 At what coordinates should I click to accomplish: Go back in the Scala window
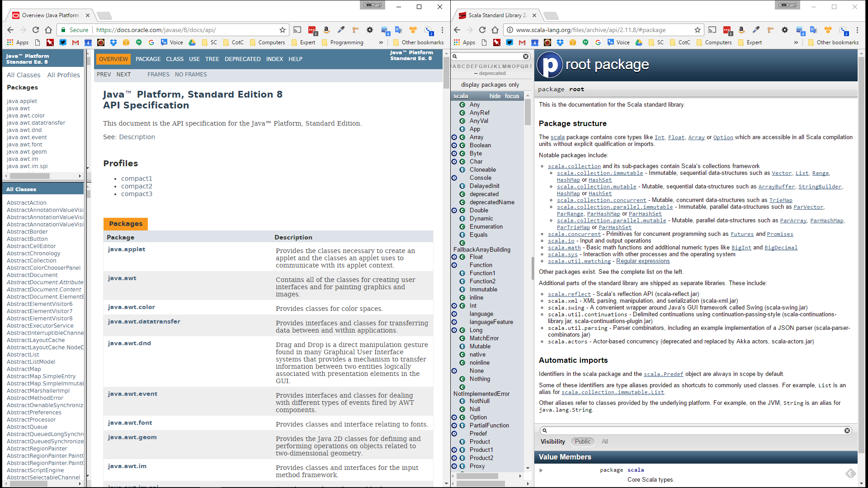pos(457,30)
